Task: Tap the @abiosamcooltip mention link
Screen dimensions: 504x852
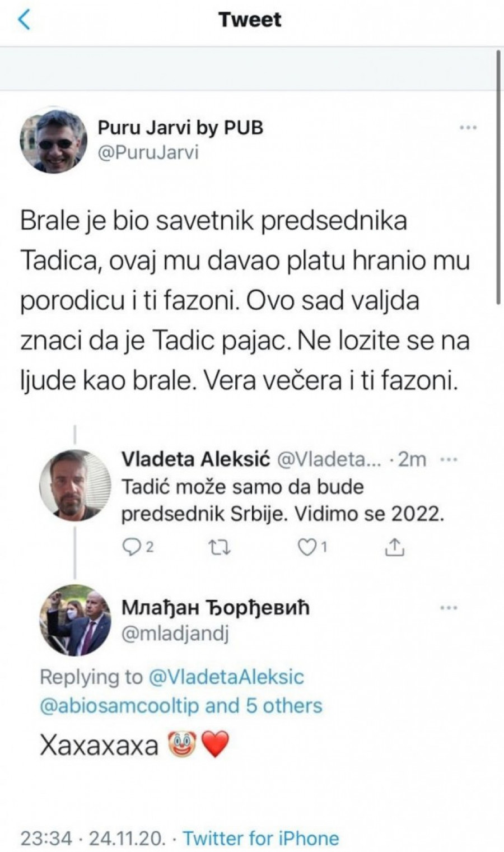Action: pos(119,705)
